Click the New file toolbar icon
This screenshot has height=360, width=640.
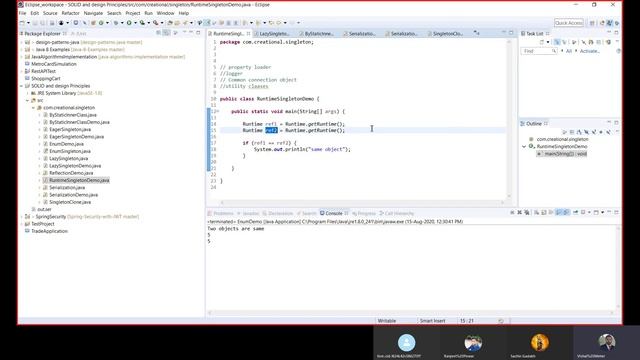point(22,23)
